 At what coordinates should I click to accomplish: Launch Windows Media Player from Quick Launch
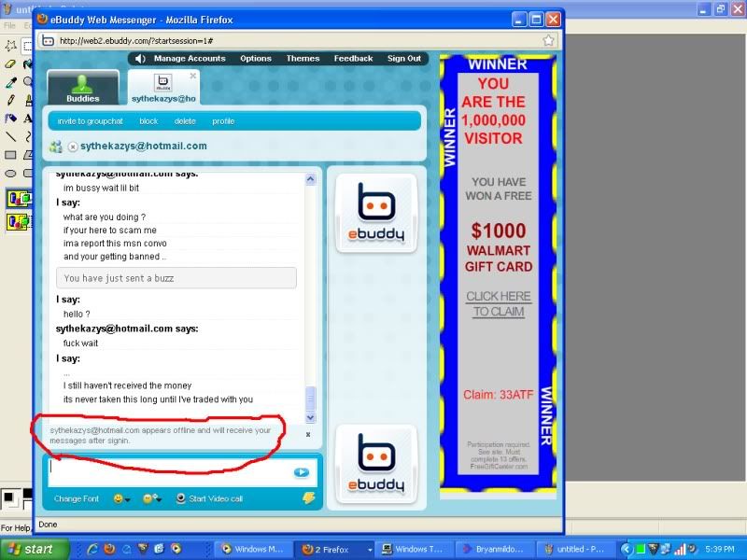tap(176, 549)
